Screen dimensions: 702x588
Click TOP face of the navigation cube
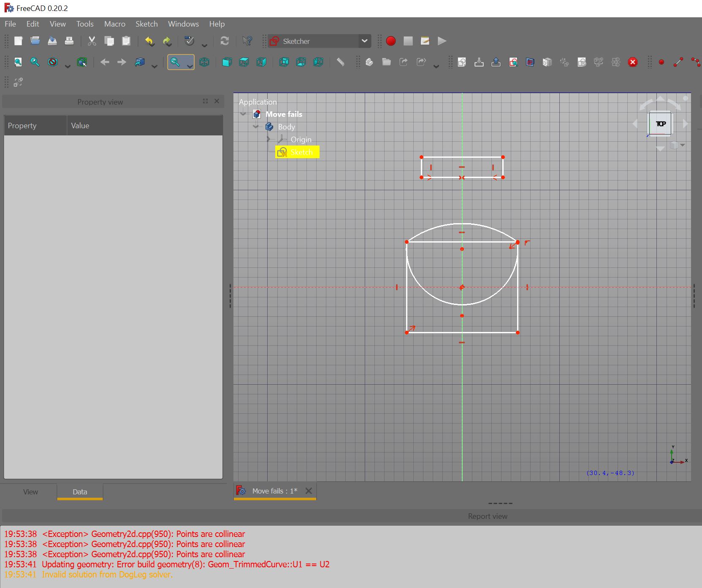click(660, 123)
